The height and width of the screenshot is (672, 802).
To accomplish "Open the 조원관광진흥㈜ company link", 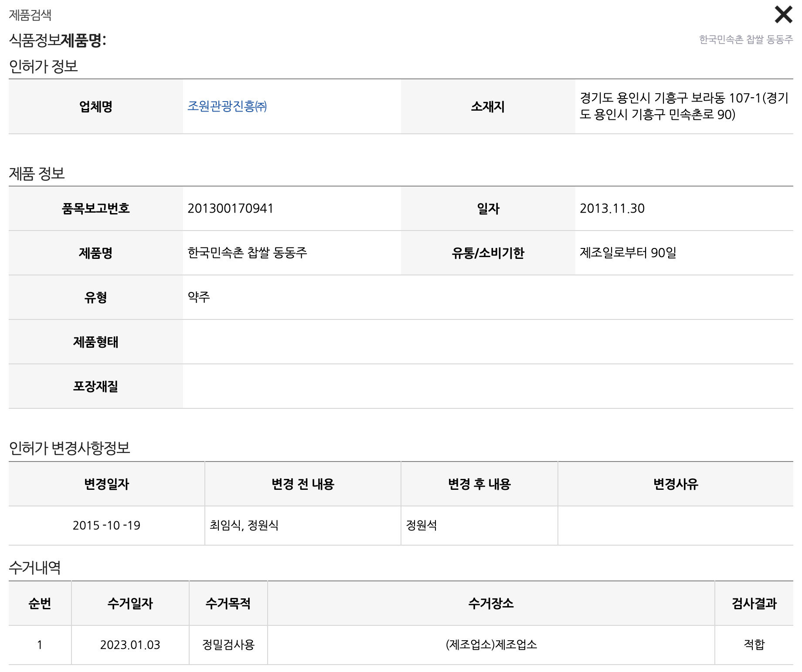I will [227, 106].
